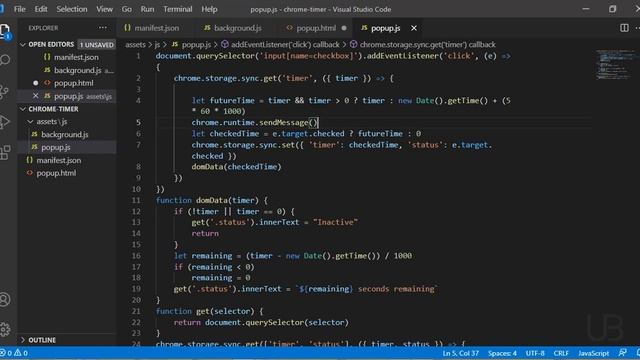
Task: Open the Run and Debug icon
Action: [x=5, y=122]
